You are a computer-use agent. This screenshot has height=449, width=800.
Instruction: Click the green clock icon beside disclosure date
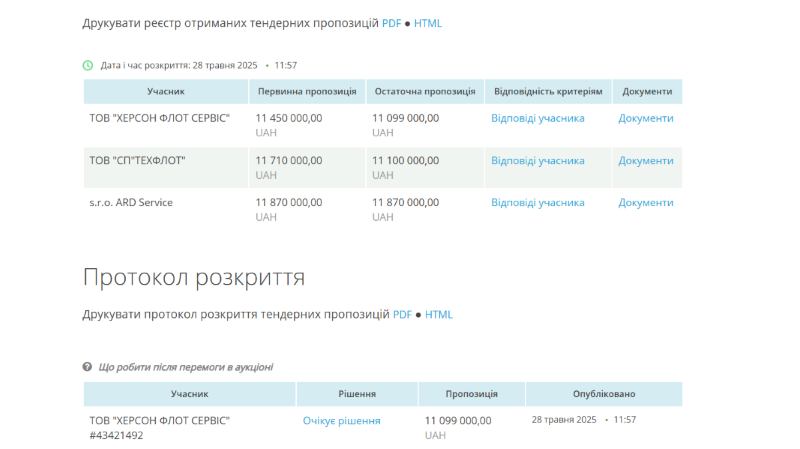[88, 65]
